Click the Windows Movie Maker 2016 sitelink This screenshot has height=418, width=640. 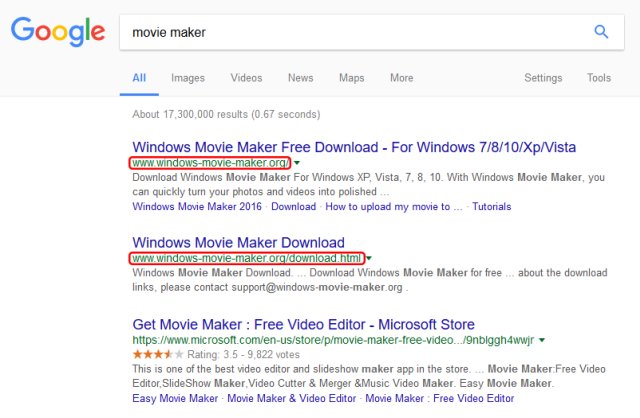(x=197, y=207)
